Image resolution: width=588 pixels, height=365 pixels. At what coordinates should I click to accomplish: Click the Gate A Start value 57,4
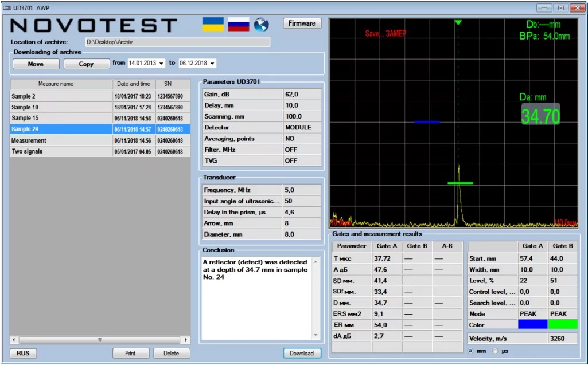[x=532, y=258]
